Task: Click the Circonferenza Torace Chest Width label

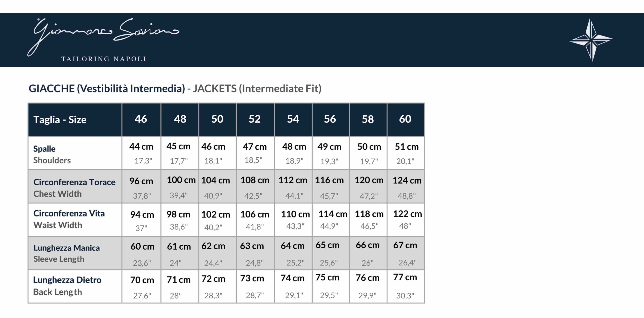Action: 74,188
